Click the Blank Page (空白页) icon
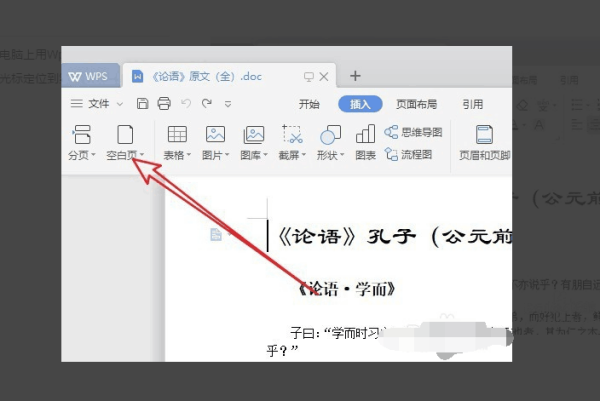The height and width of the screenshot is (401, 600). (x=125, y=135)
